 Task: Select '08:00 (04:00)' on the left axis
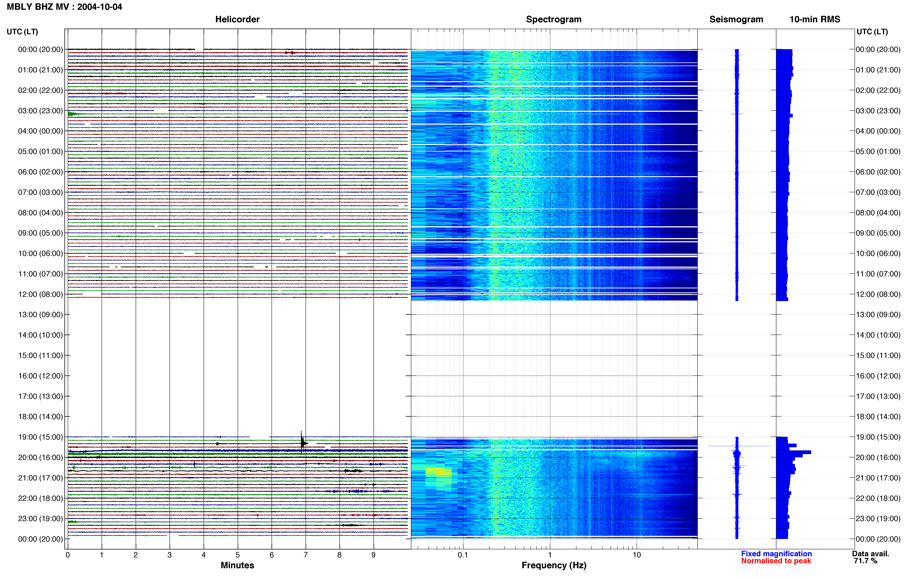click(x=41, y=212)
